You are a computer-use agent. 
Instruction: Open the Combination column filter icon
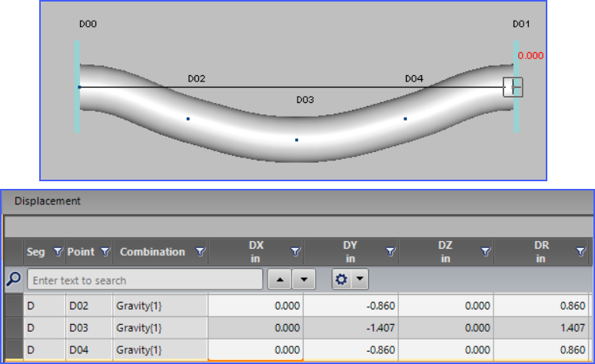[x=200, y=251]
